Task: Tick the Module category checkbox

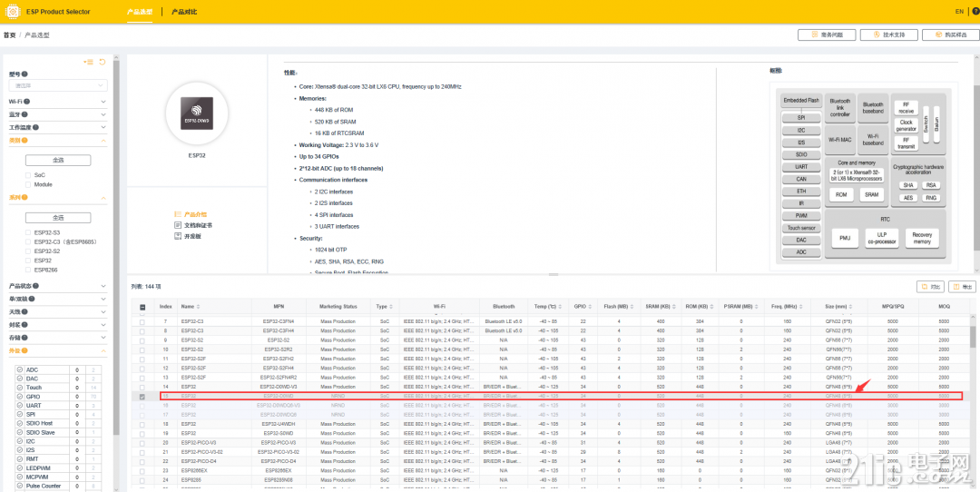Action: point(28,184)
